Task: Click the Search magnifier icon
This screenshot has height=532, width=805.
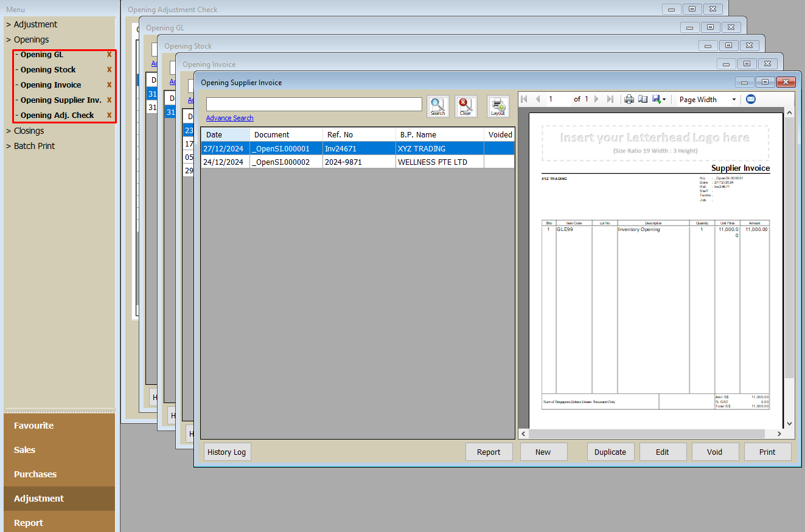Action: [437, 106]
